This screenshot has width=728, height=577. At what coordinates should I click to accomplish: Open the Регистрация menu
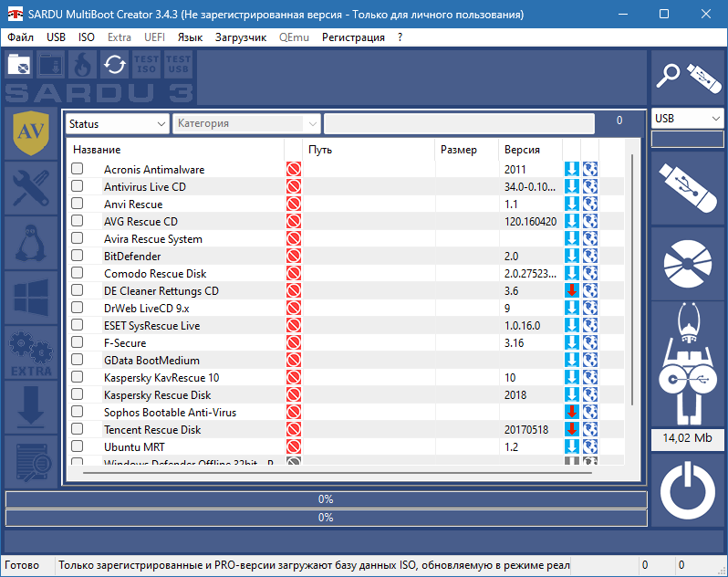coord(353,37)
